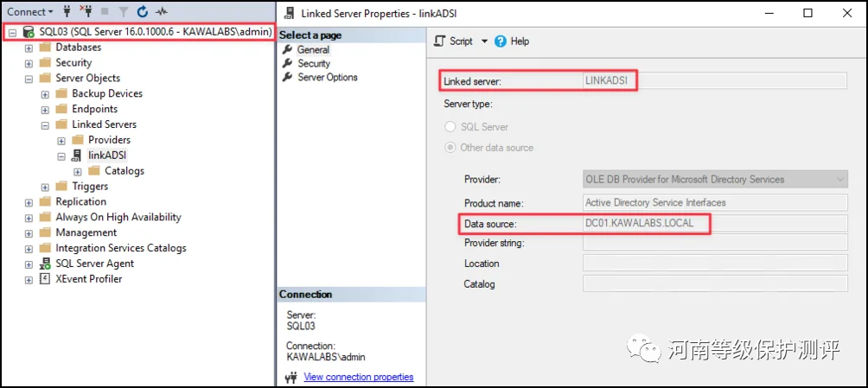Maximize the Linked Server Properties window
The height and width of the screenshot is (388, 868).
pos(807,13)
